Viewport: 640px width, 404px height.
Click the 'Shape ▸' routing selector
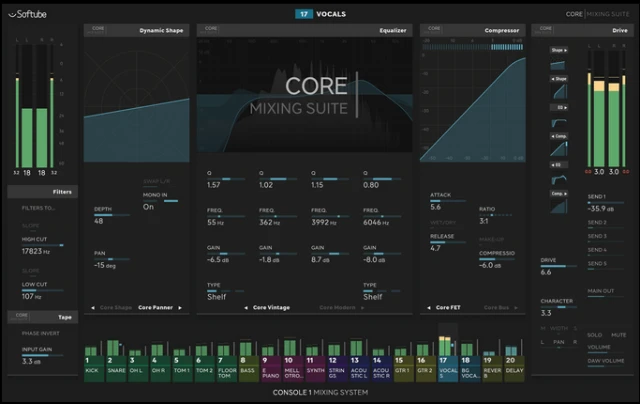558,50
